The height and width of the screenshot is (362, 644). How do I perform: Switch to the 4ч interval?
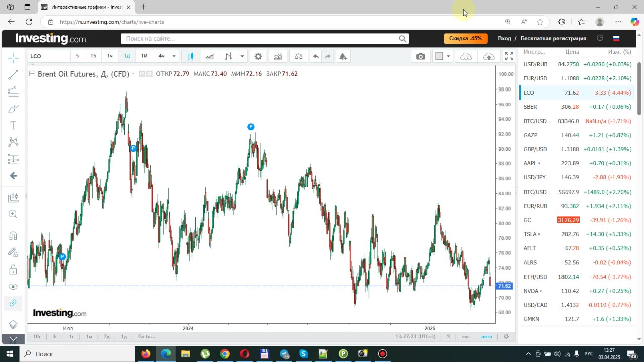pos(162,56)
